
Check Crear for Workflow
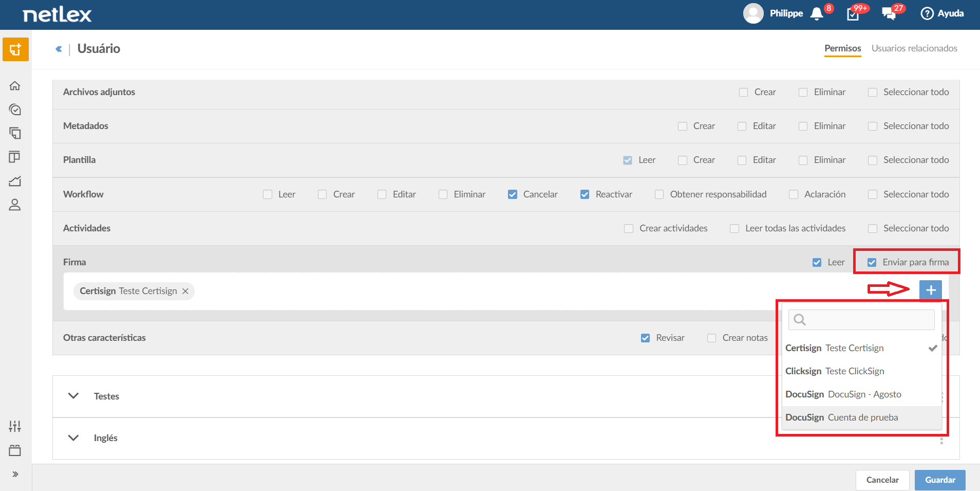point(322,194)
